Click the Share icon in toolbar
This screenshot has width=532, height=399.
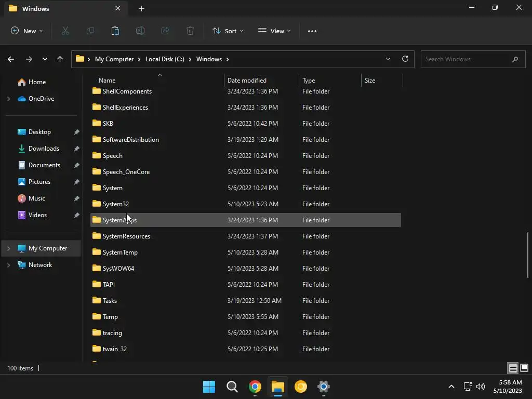[x=165, y=31]
